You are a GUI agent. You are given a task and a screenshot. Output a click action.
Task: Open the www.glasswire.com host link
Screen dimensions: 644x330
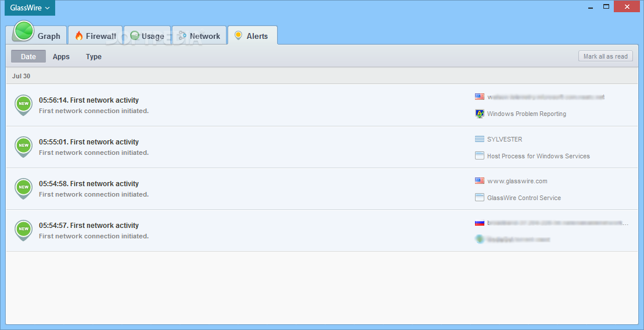[517, 181]
